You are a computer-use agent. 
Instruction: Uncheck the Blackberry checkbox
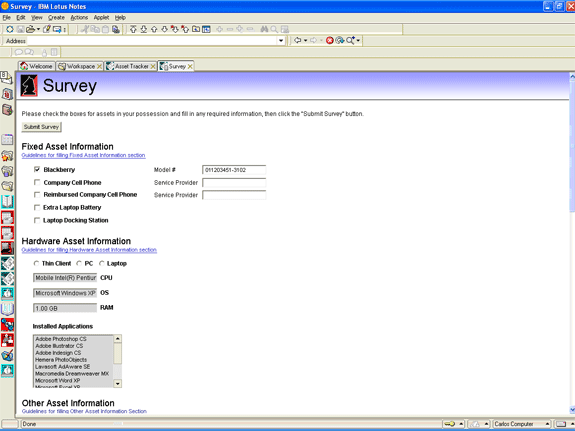(37, 169)
